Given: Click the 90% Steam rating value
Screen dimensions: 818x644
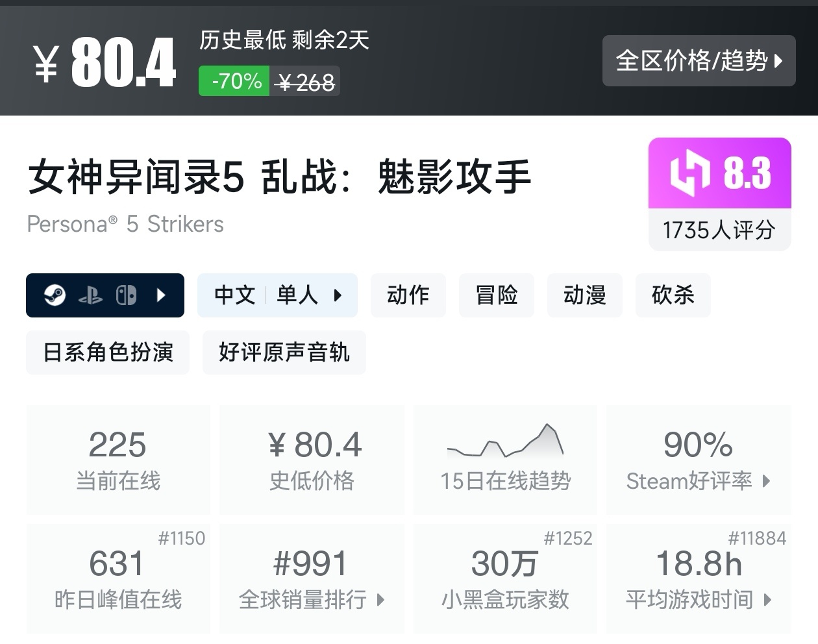Looking at the screenshot, I should [698, 445].
